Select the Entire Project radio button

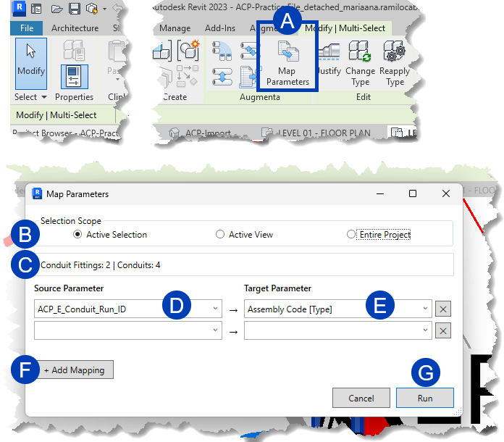point(351,234)
